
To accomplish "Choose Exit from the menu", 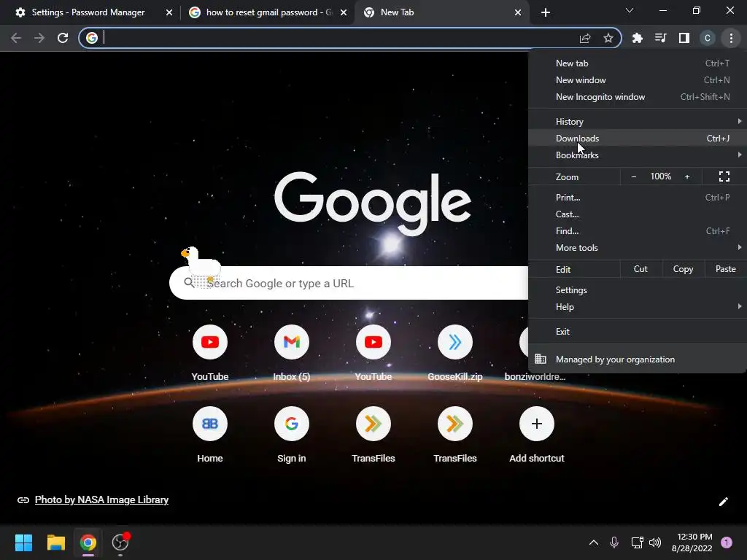I will click(638, 332).
